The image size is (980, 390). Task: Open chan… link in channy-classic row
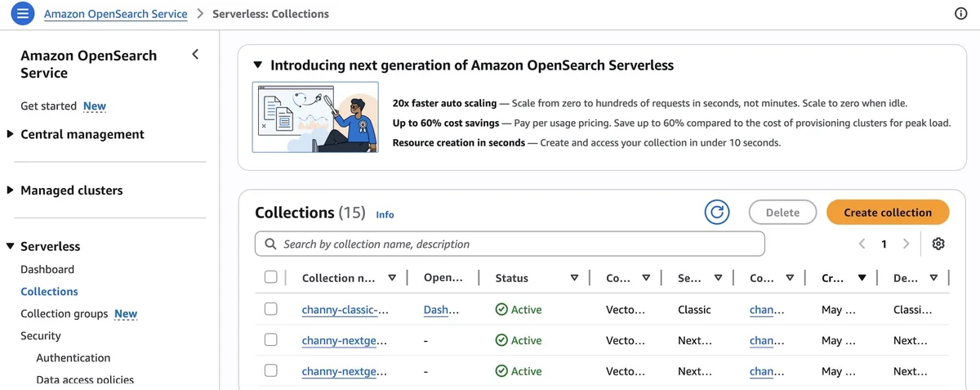[x=767, y=310]
